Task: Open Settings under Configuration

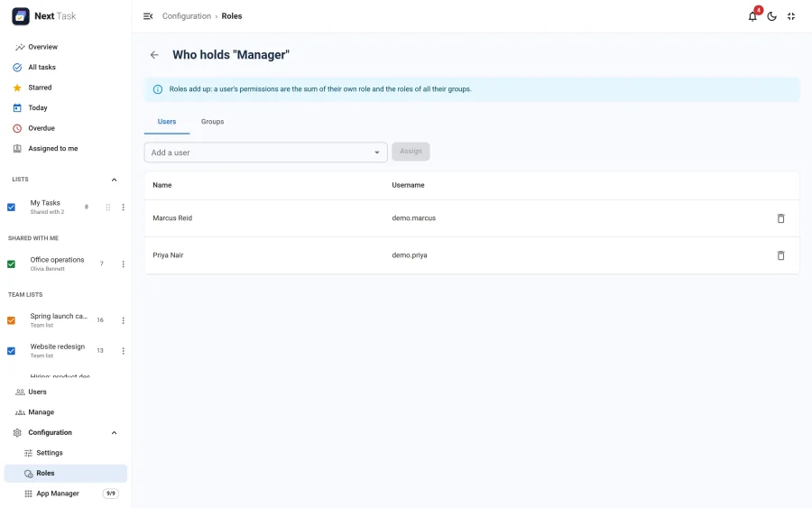Action: [x=65, y=453]
